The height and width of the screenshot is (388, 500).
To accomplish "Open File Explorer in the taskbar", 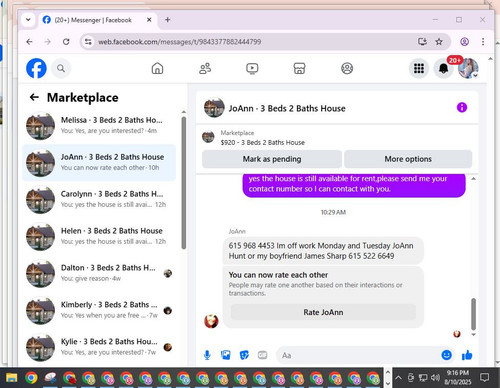I will click(11, 378).
